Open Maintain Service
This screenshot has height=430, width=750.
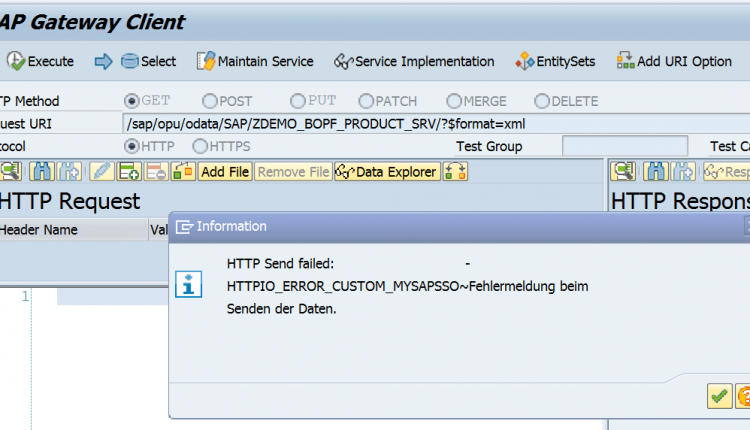pyautogui.click(x=255, y=61)
